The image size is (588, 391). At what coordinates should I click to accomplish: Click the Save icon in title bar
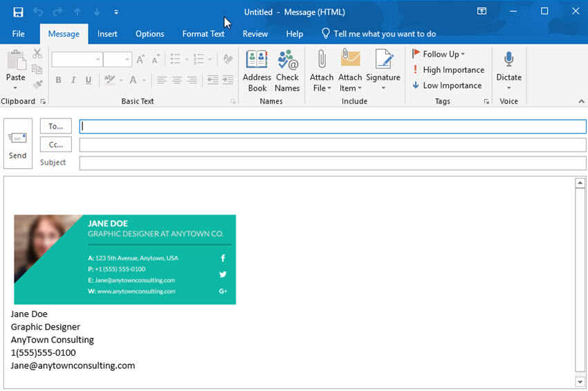click(18, 12)
